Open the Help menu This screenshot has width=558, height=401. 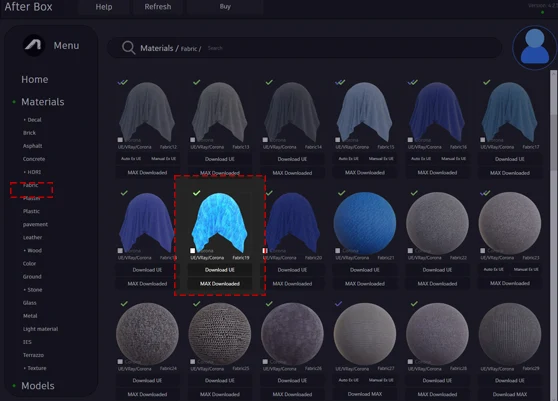pyautogui.click(x=104, y=7)
